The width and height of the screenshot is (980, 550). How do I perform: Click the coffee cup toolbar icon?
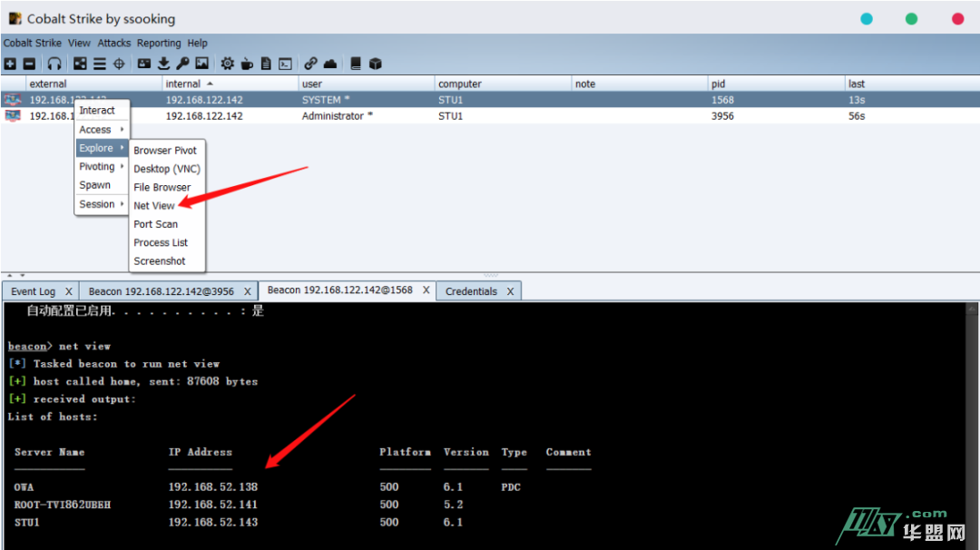[247, 64]
